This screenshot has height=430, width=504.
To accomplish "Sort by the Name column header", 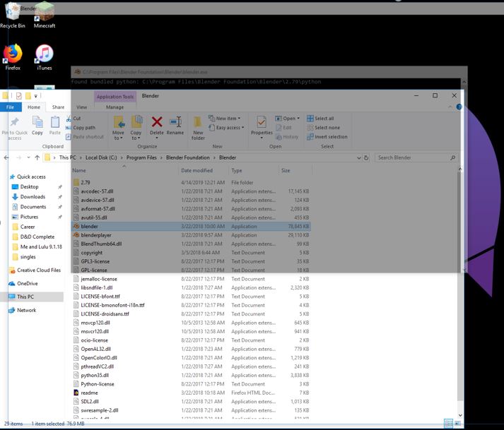I will [124, 171].
